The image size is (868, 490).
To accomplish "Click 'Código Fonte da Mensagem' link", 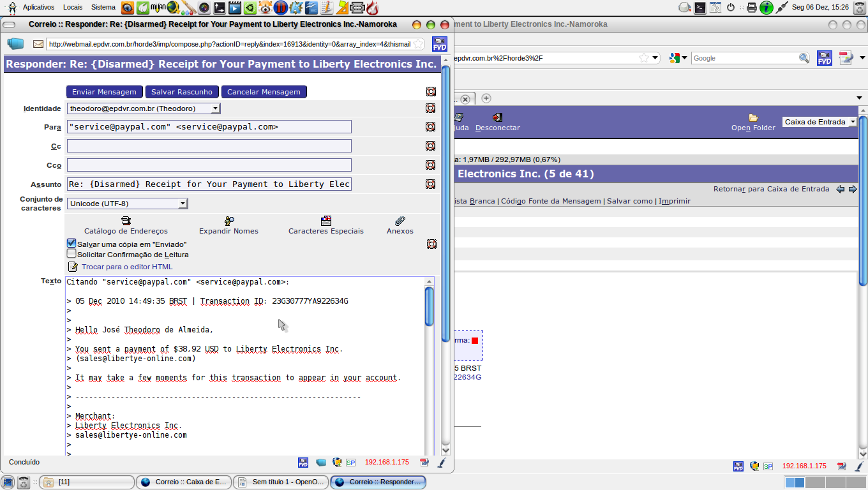I will pyautogui.click(x=551, y=201).
